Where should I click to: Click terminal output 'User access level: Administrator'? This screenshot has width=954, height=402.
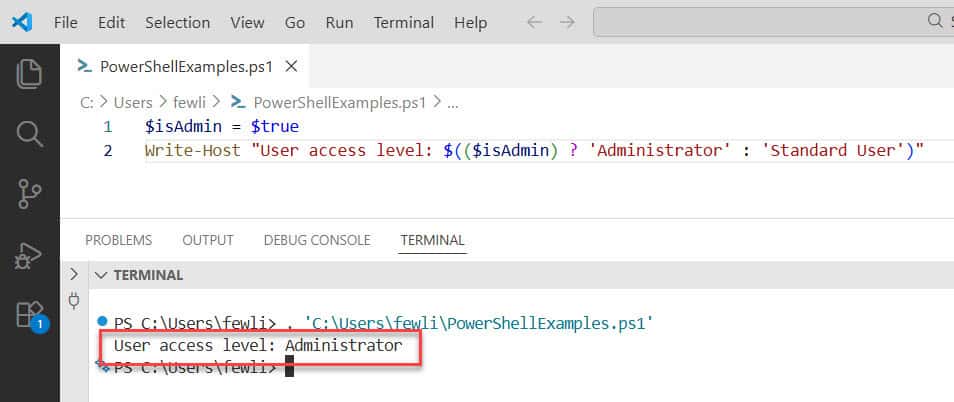(x=258, y=346)
